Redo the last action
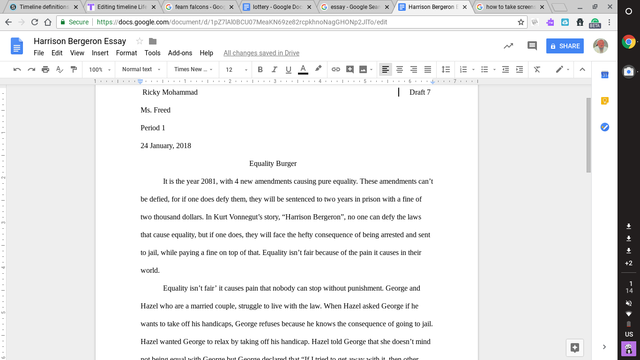The width and height of the screenshot is (640, 360). point(31,70)
